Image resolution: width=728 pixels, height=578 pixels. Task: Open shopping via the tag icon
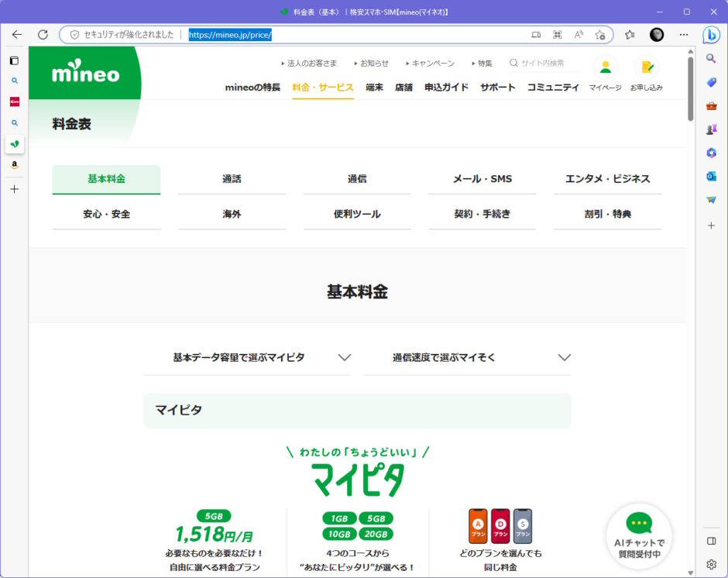click(711, 82)
